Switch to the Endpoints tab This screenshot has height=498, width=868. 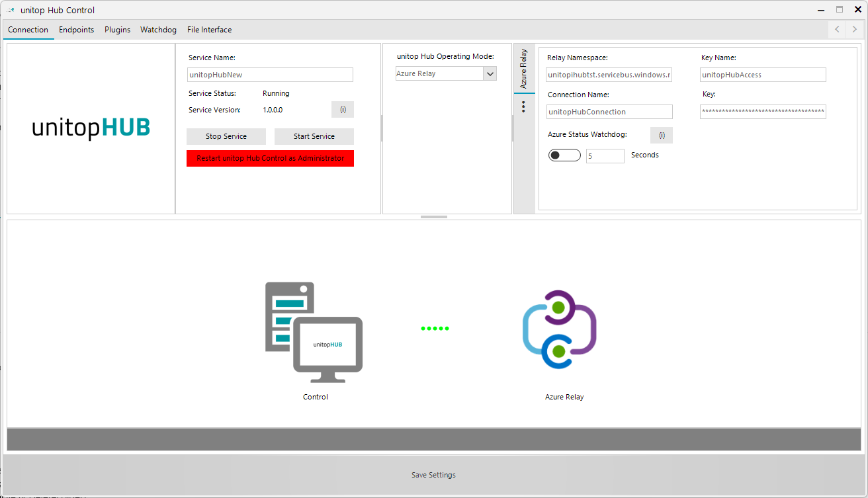(x=76, y=29)
